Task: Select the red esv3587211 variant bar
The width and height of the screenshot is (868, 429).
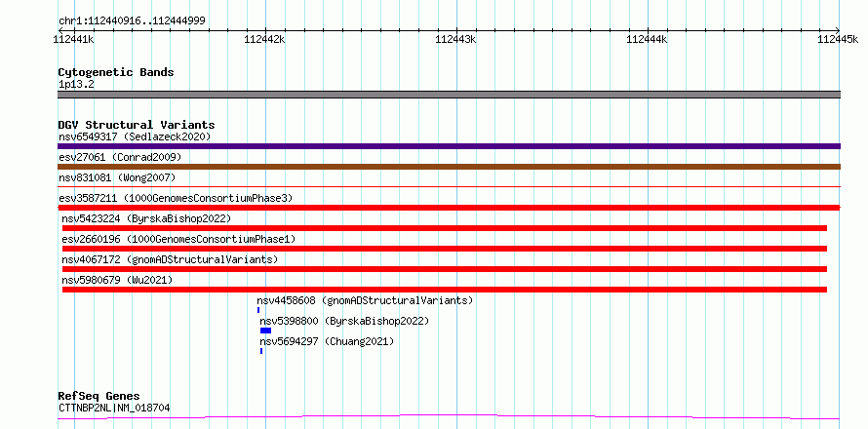Action: (449, 208)
